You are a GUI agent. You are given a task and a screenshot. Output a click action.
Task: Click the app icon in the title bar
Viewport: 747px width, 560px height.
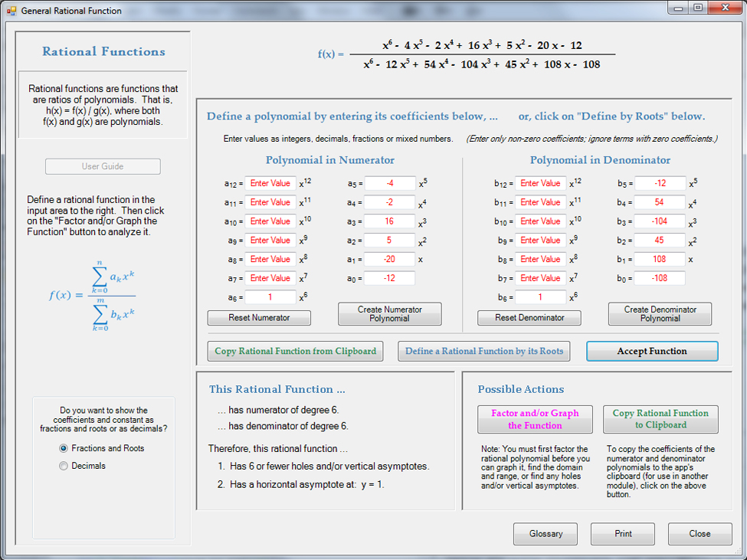(11, 11)
